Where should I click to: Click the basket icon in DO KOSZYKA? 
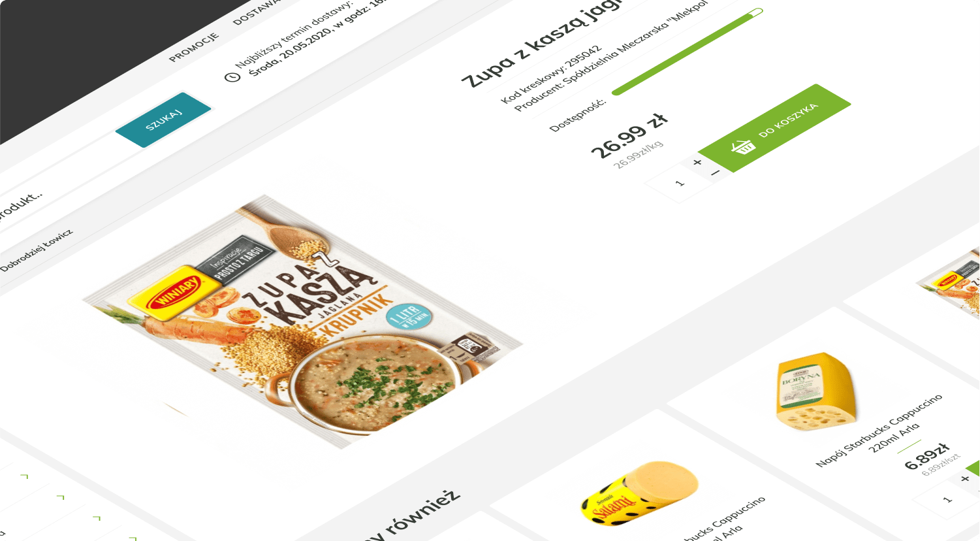point(743,147)
